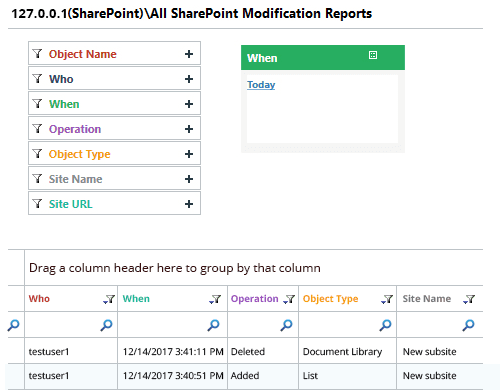The image size is (500, 390).
Task: Expand the When filter with plus
Action: (189, 104)
